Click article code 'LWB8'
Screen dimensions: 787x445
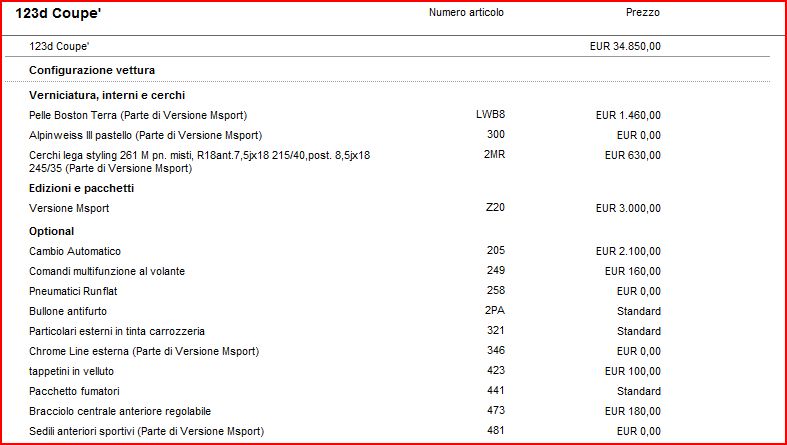click(490, 114)
